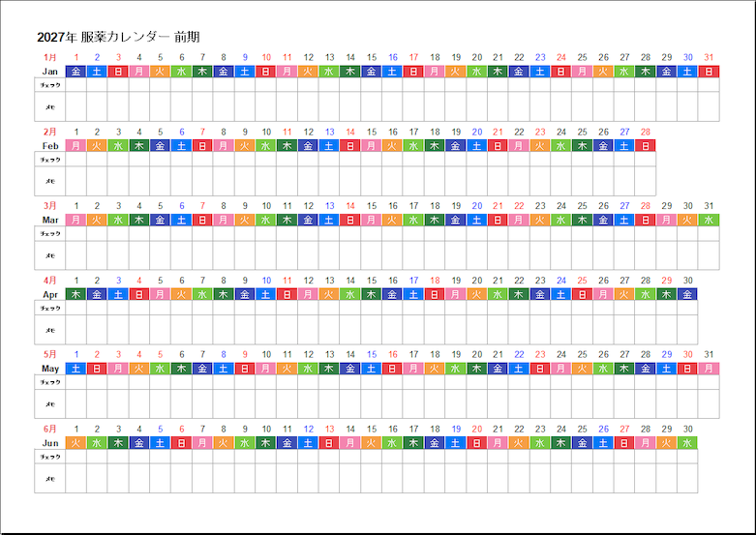Click the Mar label
This screenshot has width=756, height=535.
coord(50,220)
